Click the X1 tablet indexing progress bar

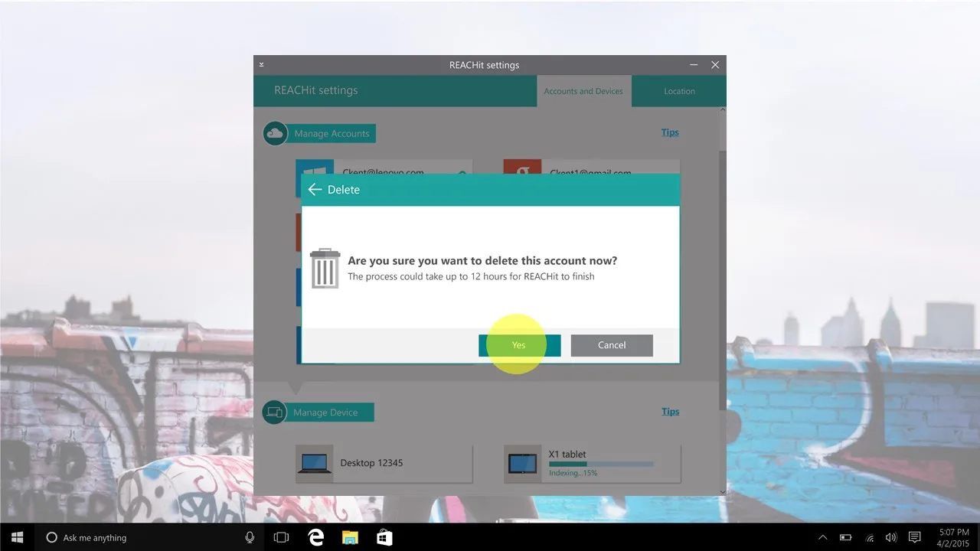click(x=601, y=464)
